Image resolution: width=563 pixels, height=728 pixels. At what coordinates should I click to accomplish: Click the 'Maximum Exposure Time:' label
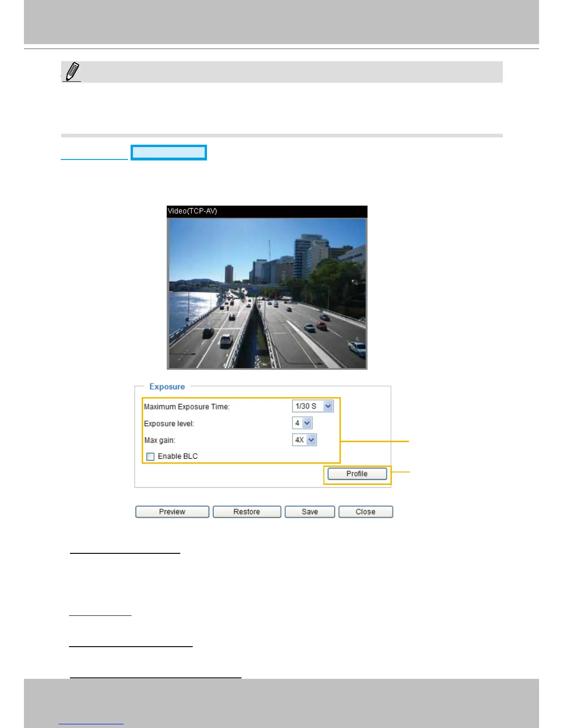point(187,407)
